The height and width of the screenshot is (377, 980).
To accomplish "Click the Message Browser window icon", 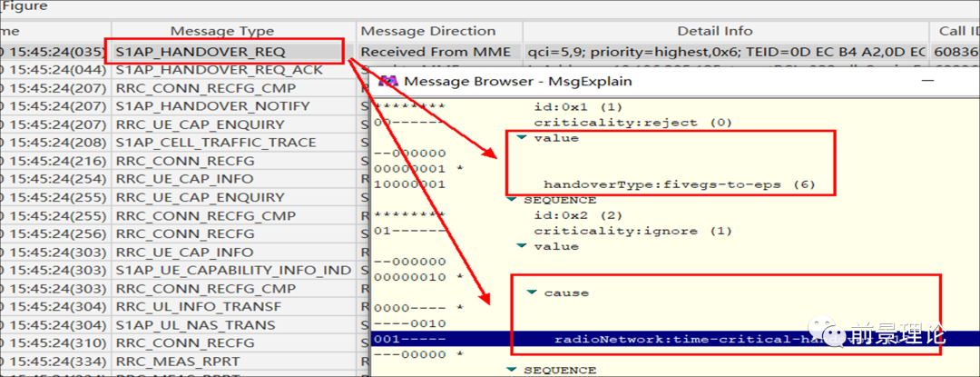I will [x=388, y=81].
